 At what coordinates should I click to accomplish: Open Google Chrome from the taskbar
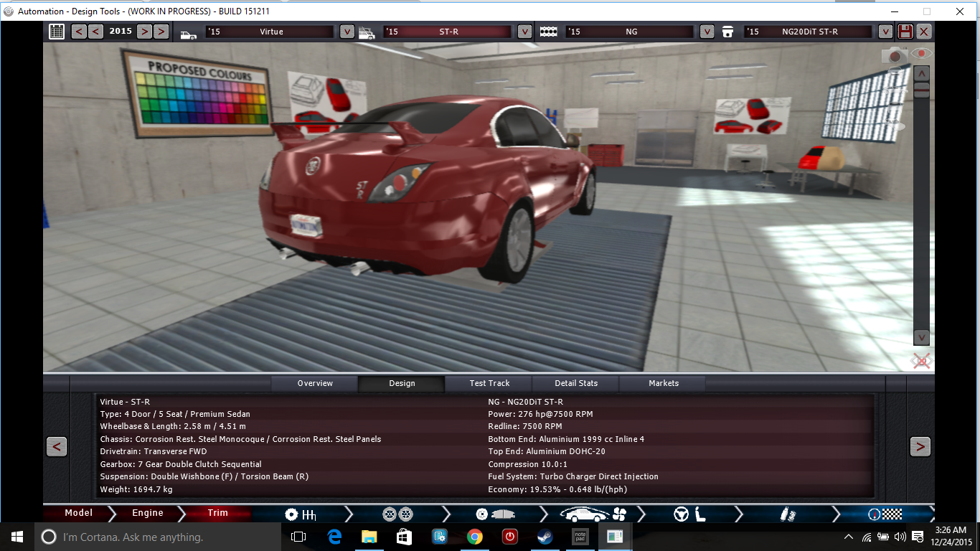tap(474, 537)
